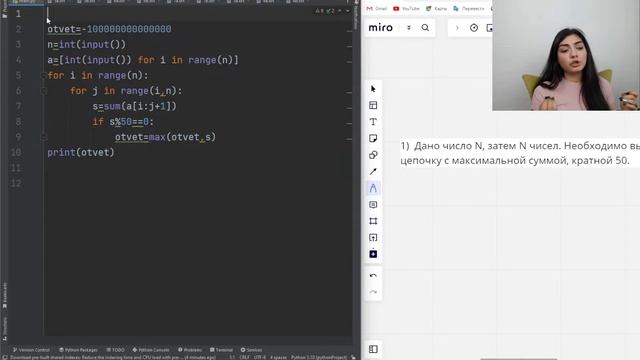Select the Sticky note tool in Miro

pos(373,138)
